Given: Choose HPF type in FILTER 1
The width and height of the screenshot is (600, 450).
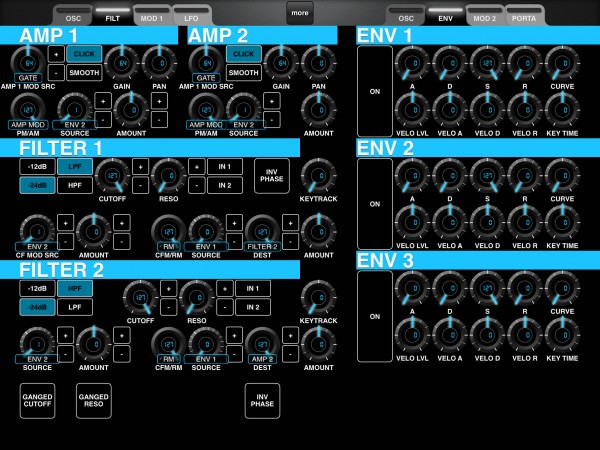Looking at the screenshot, I should (75, 186).
